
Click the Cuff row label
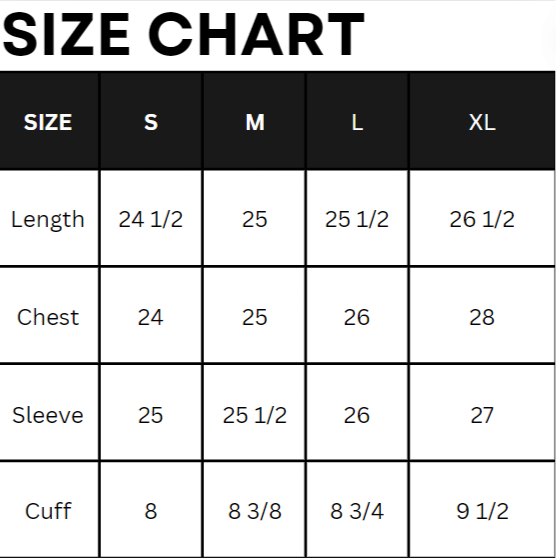(x=48, y=511)
